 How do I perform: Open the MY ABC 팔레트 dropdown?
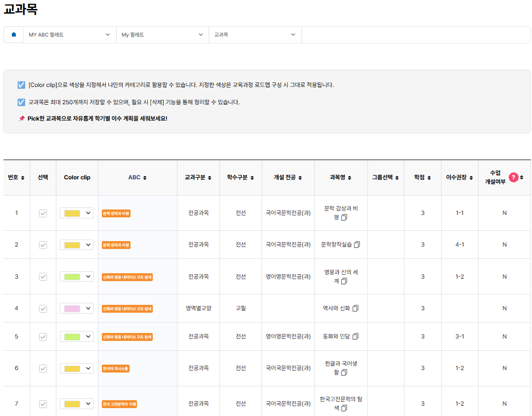69,35
